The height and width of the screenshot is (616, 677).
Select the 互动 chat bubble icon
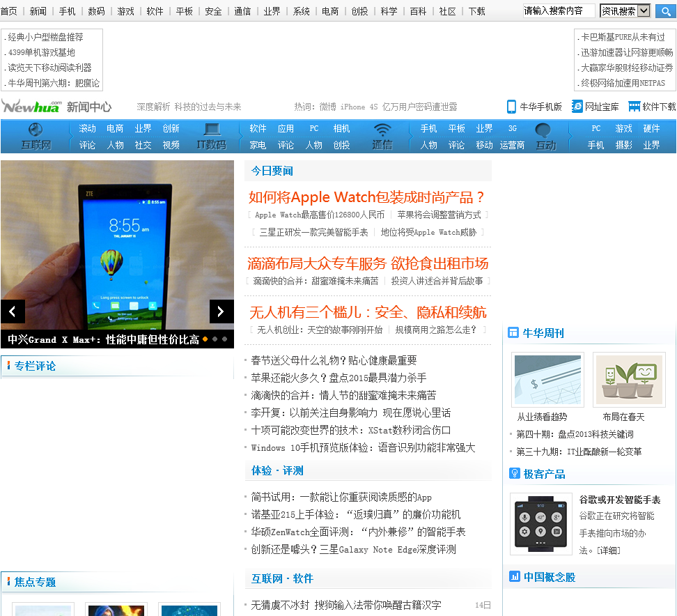click(x=543, y=130)
